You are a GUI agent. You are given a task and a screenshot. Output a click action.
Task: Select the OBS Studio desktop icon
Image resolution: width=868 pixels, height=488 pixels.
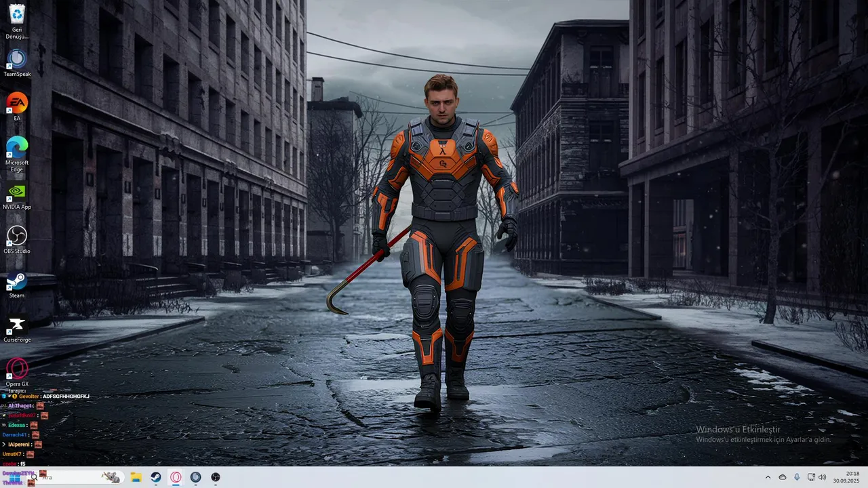(17, 240)
